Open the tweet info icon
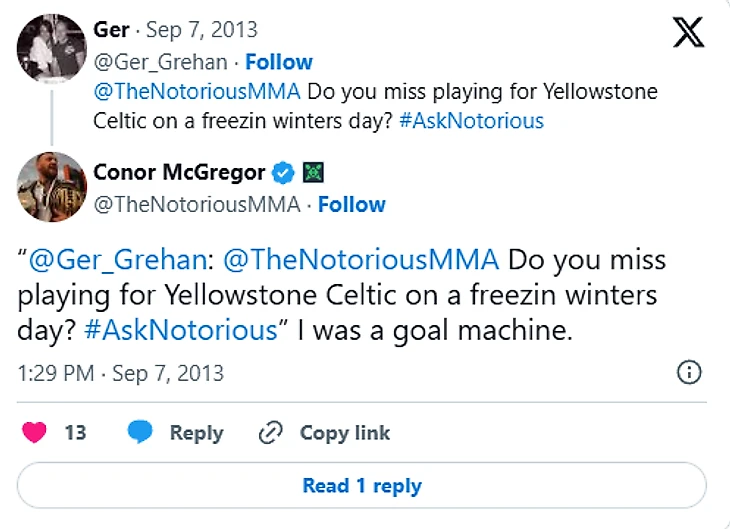Viewport: 730px width, 529px height. [x=689, y=373]
